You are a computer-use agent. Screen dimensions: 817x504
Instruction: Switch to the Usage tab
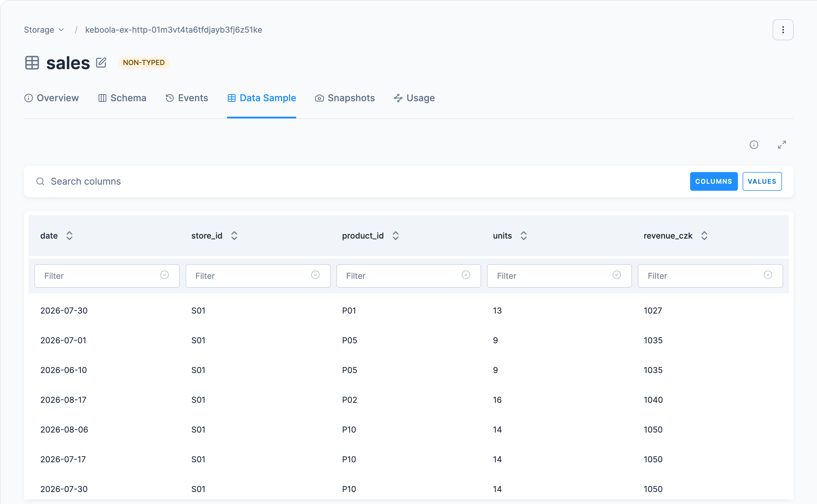click(414, 98)
